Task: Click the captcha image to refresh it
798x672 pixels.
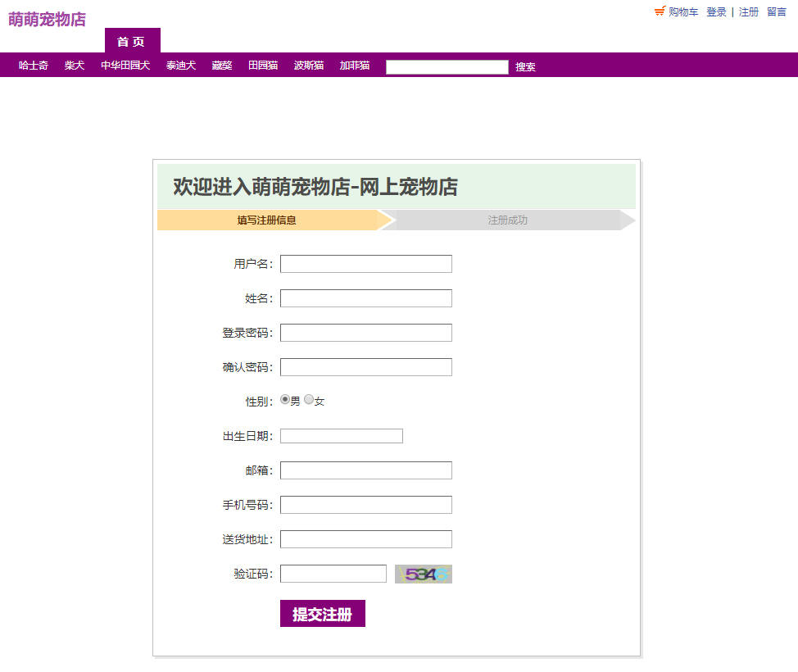Action: 423,574
